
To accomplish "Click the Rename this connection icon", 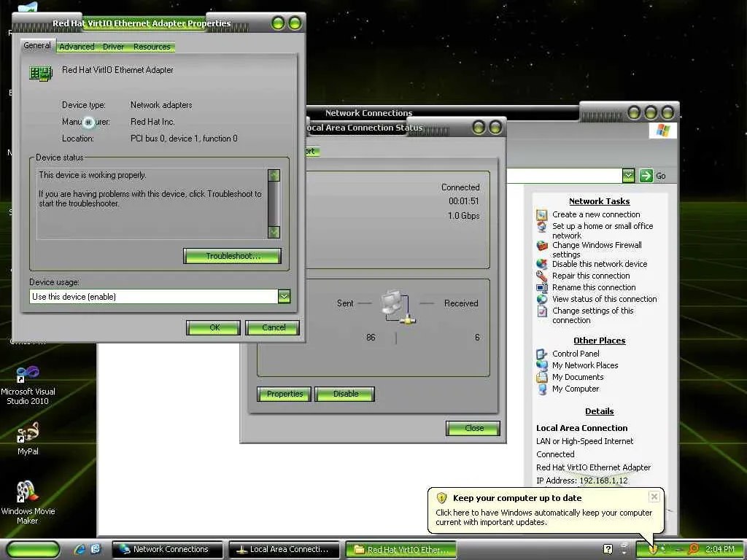I will click(542, 287).
